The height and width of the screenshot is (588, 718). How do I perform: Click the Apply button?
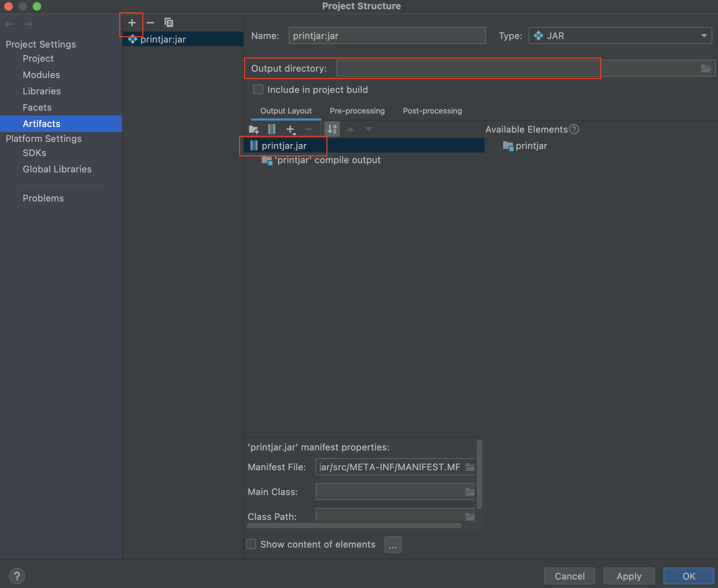tap(629, 576)
